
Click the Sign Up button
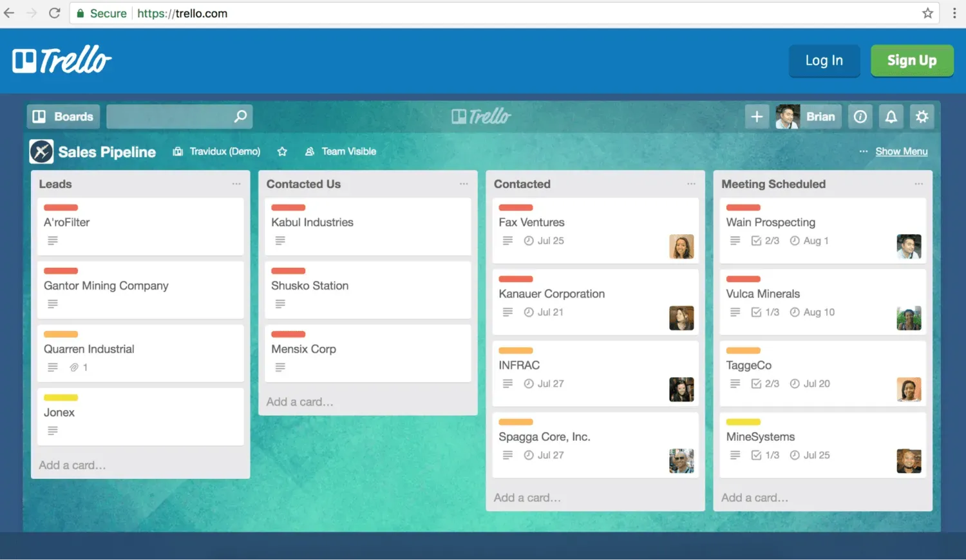[x=912, y=60]
